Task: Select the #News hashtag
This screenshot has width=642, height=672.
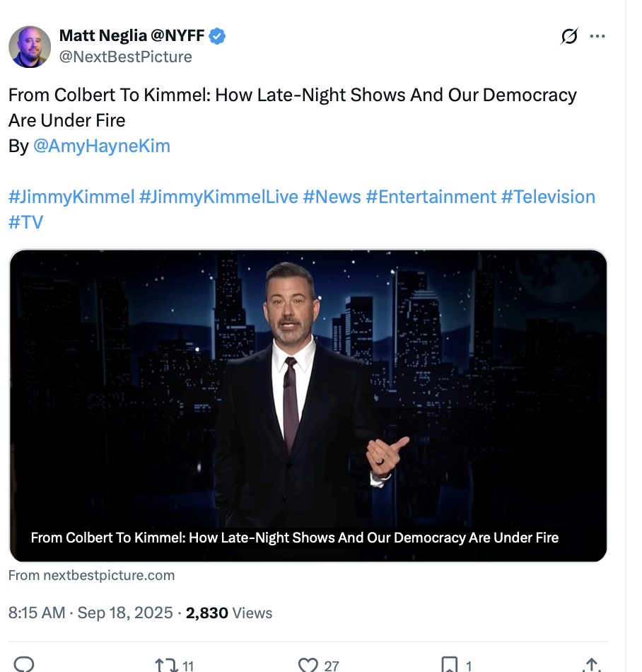Action: 332,197
